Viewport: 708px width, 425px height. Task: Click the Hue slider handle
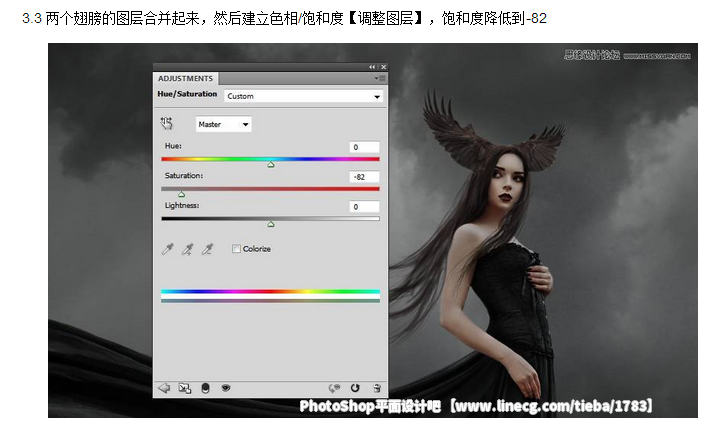[x=270, y=165]
